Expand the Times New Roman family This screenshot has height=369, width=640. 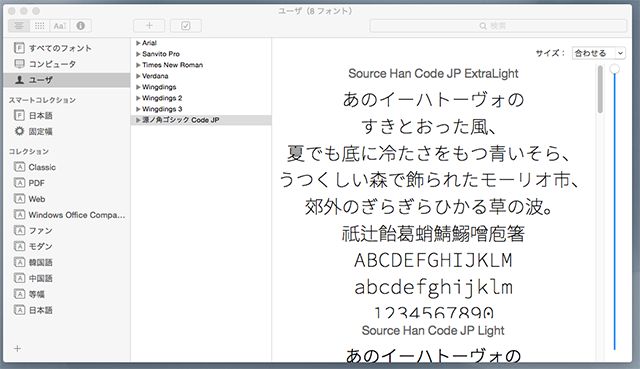(138, 65)
